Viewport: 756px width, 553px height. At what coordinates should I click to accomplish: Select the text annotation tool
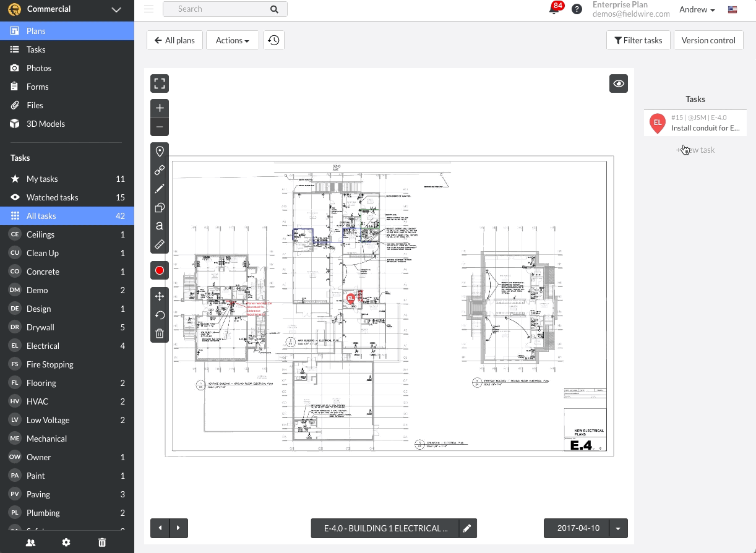[x=160, y=226]
